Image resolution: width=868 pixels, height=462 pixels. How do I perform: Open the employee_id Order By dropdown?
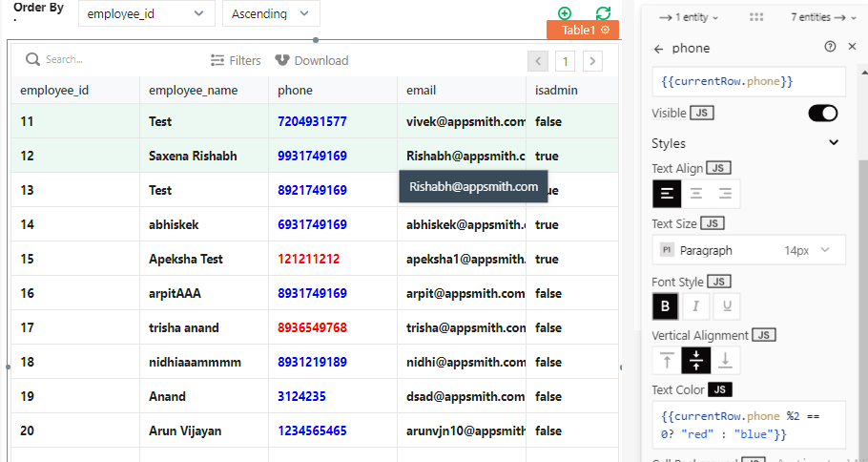point(147,14)
